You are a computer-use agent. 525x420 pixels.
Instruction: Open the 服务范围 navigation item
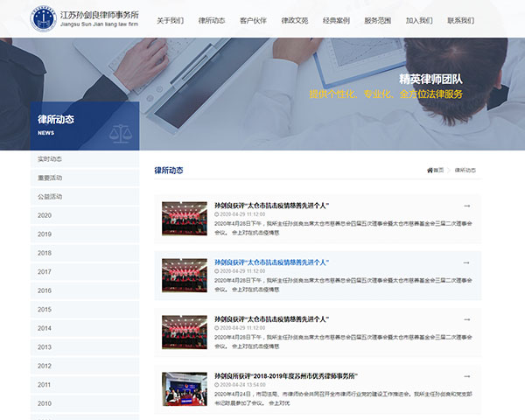tap(377, 19)
